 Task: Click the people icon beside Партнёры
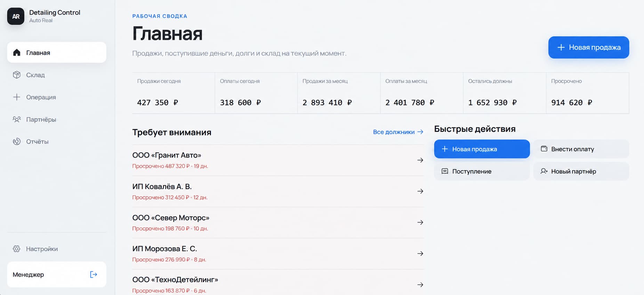click(17, 119)
